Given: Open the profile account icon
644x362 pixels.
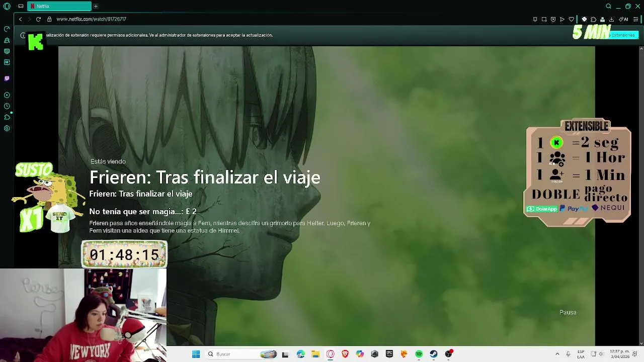Looking at the screenshot, I should coord(602,19).
